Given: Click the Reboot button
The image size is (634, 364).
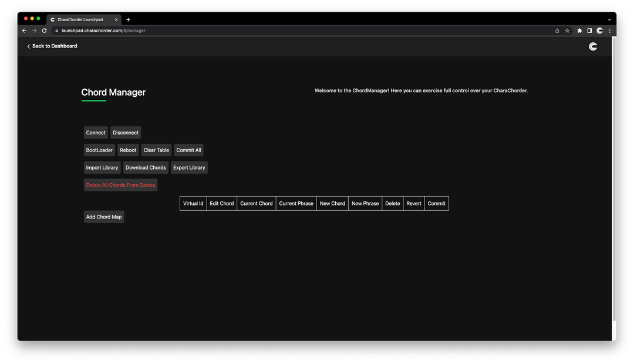Looking at the screenshot, I should (128, 150).
